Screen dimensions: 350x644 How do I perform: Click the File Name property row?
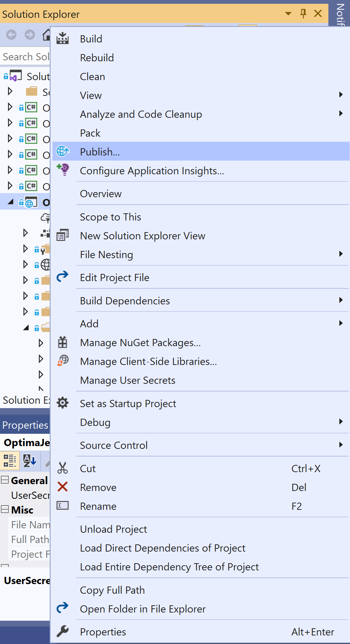point(29,525)
